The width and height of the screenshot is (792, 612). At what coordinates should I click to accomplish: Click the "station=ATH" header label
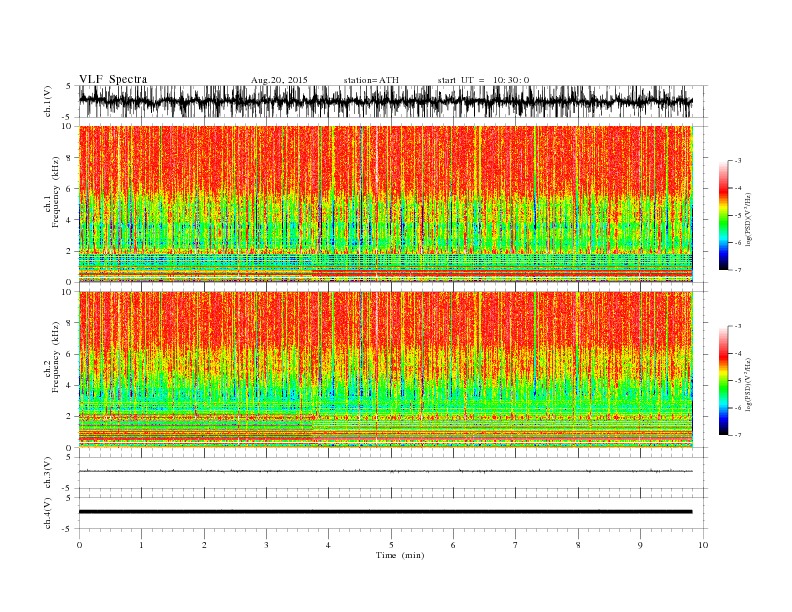[371, 80]
